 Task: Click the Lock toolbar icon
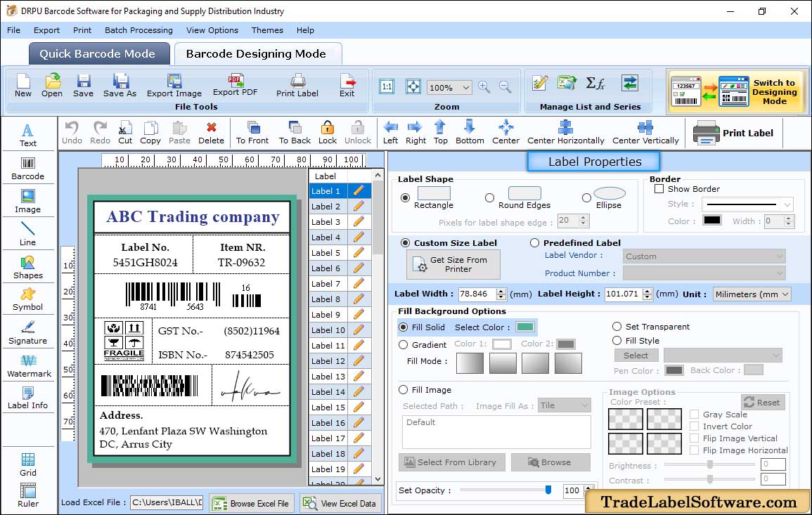point(328,133)
